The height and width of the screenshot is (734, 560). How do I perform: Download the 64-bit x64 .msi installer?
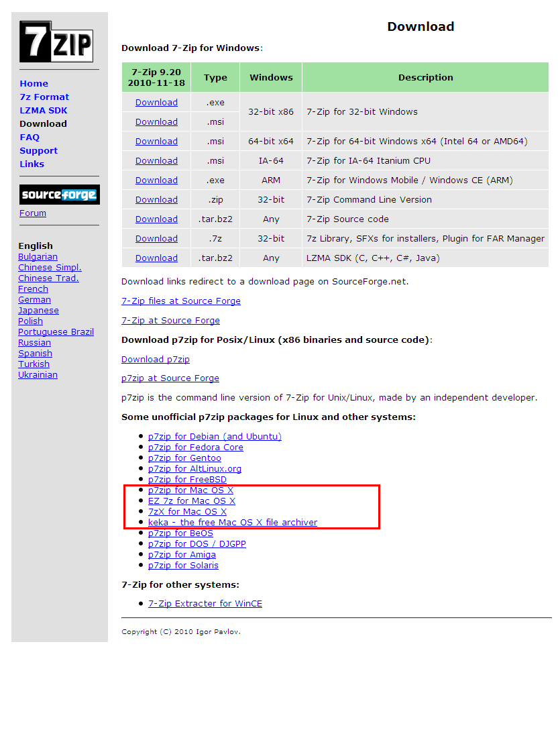pos(156,142)
